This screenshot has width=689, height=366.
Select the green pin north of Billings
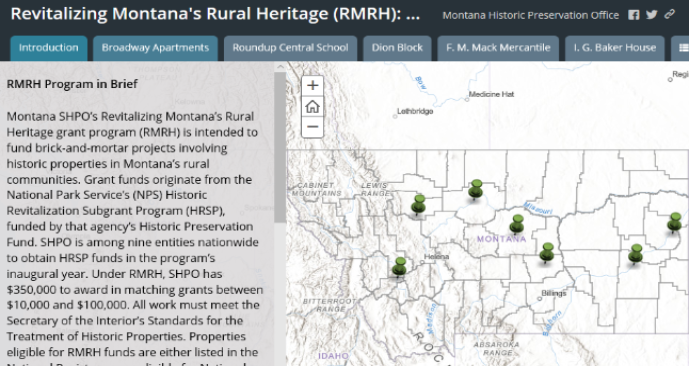click(x=547, y=253)
